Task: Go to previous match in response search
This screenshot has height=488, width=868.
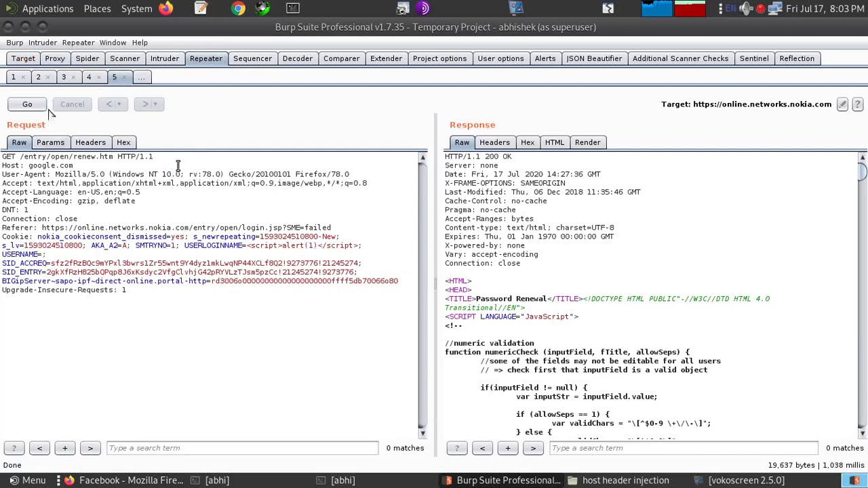Action: 482,448
